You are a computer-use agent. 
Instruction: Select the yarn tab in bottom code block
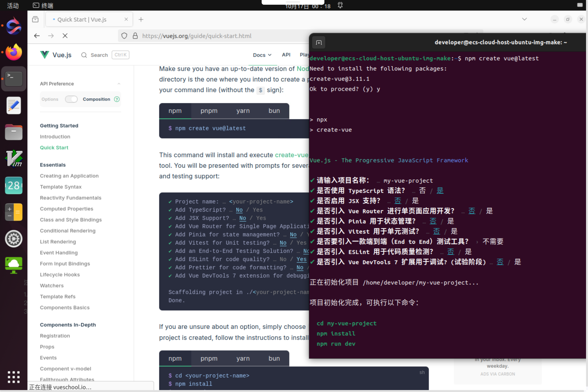click(243, 358)
